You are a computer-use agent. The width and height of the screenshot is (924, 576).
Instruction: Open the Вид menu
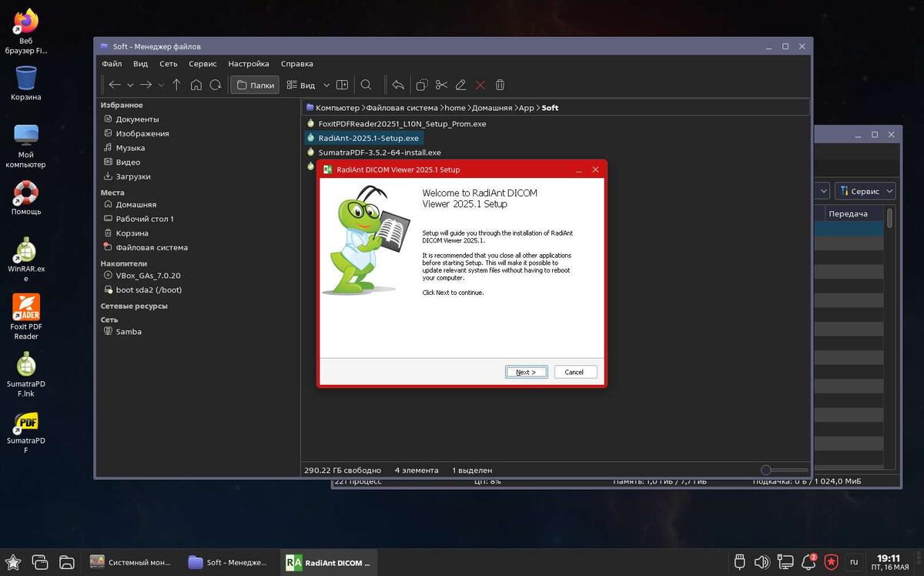pyautogui.click(x=140, y=64)
